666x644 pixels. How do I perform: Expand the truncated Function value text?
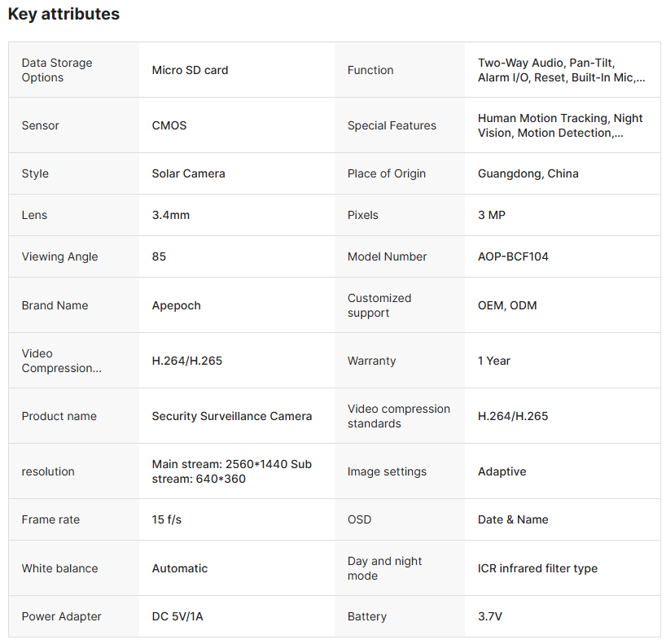pos(561,70)
